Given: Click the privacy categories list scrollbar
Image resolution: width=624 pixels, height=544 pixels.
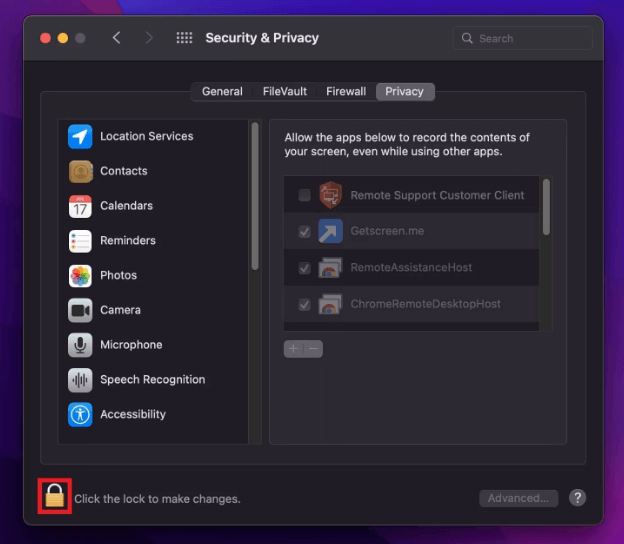Looking at the screenshot, I should [x=255, y=196].
